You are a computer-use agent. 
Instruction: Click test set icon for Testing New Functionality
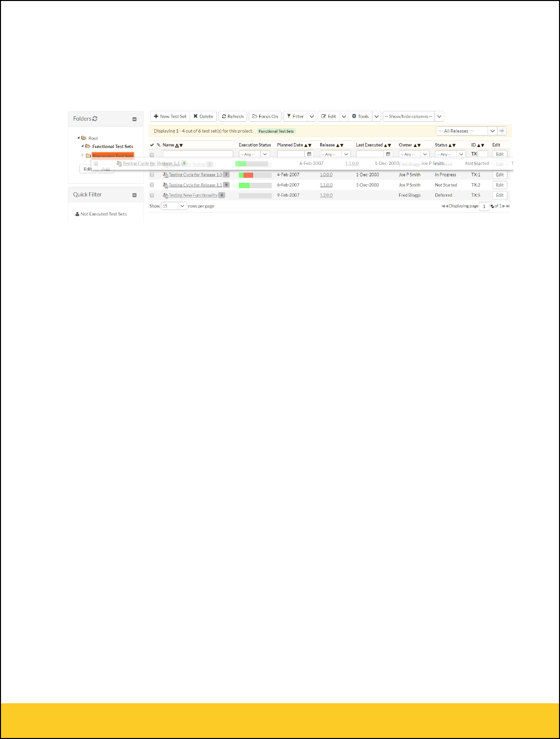click(165, 195)
